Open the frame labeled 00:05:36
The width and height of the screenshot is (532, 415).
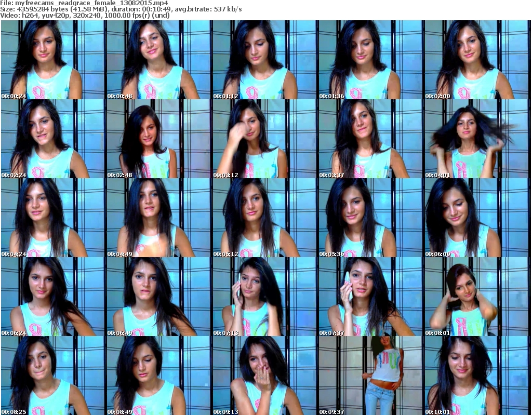(x=371, y=218)
